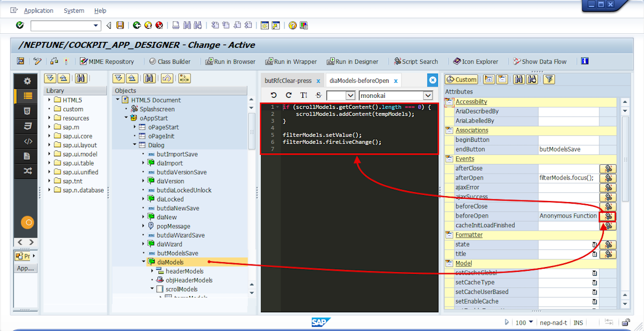
Task: Click the orange circle icon in the sidebar
Action: pos(27,222)
